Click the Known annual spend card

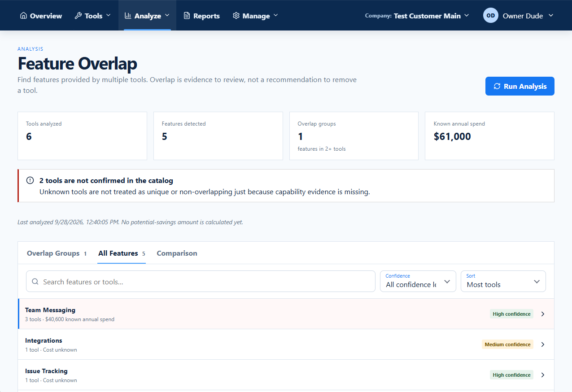pyautogui.click(x=489, y=136)
